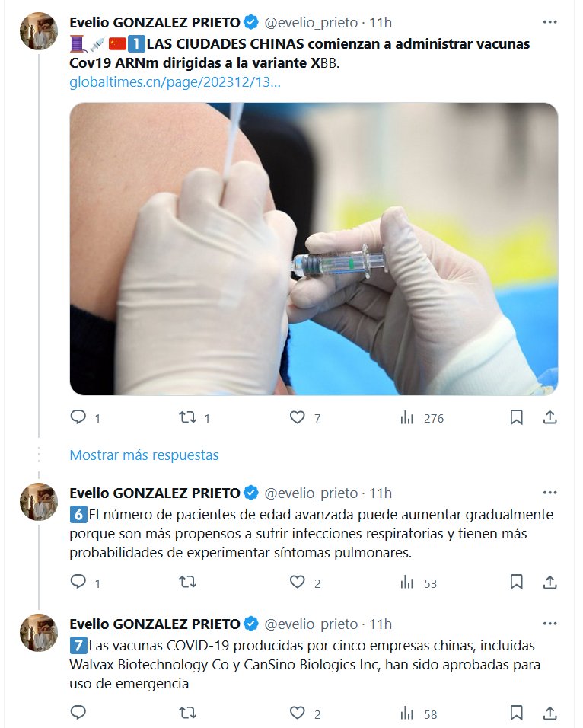Open the vaccine injection photo
The width and height of the screenshot is (583, 728).
point(314,249)
